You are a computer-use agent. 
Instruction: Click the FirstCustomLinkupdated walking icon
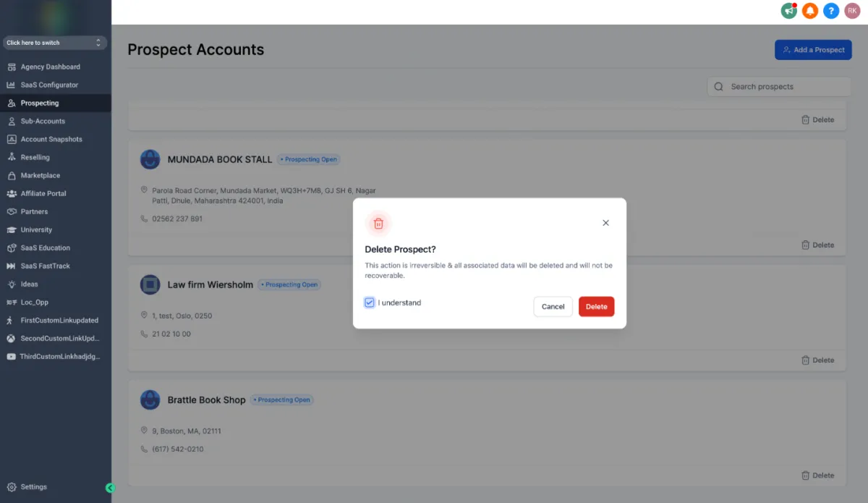point(10,320)
